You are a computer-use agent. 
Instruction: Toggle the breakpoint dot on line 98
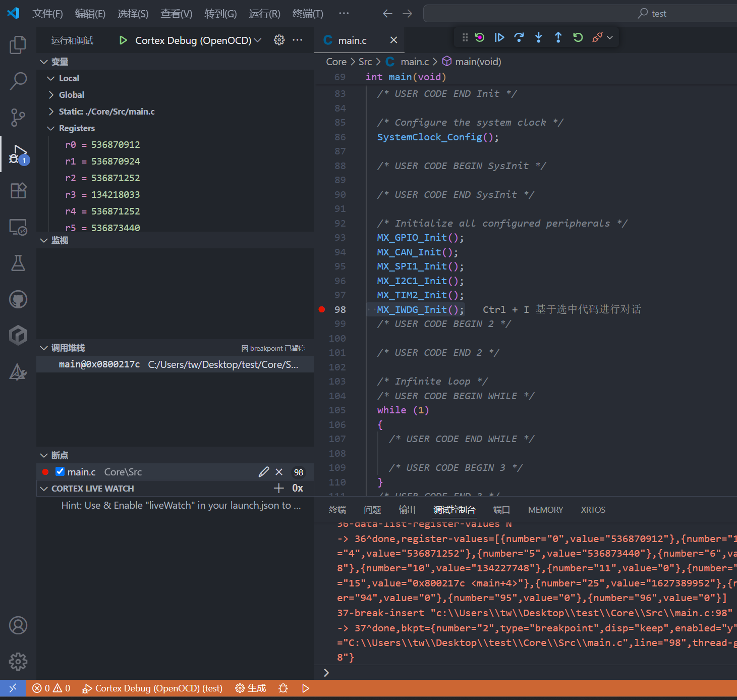click(x=322, y=309)
